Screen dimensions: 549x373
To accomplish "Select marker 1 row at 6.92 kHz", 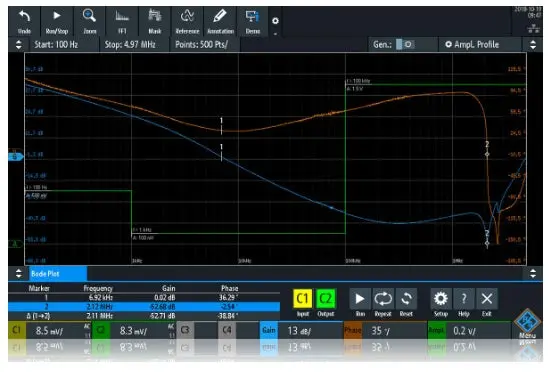I will click(x=144, y=298).
